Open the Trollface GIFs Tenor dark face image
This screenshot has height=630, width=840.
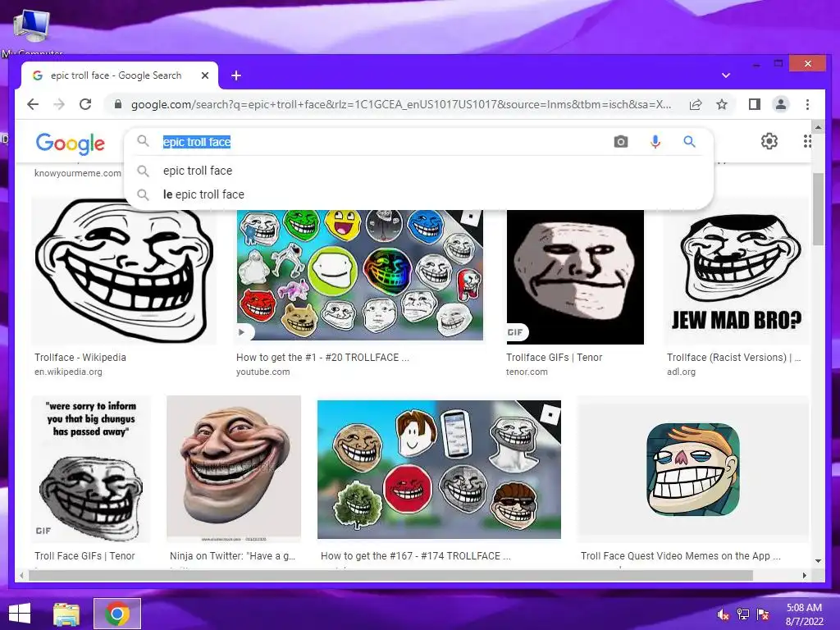575,277
